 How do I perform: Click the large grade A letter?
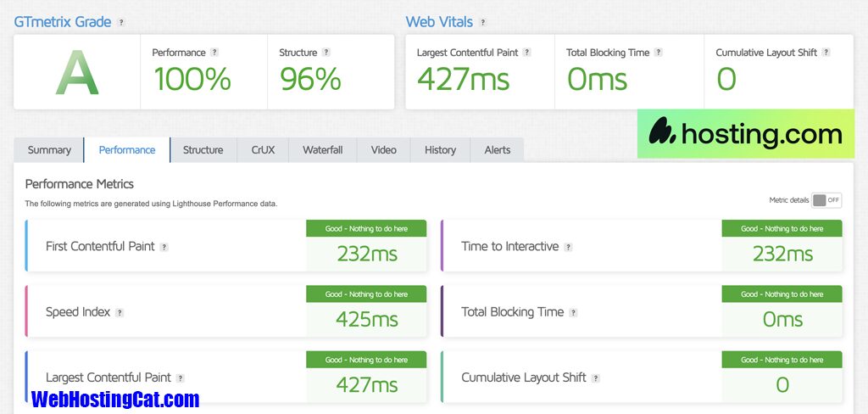[77, 73]
